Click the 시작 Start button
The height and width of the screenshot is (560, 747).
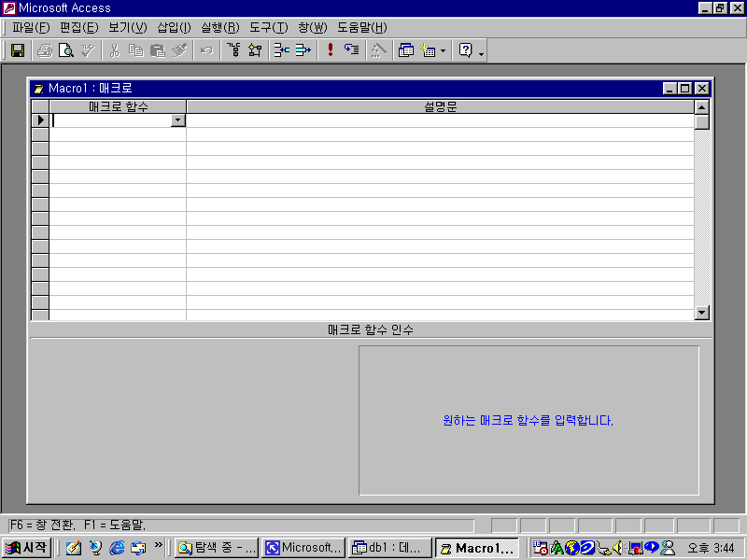pos(26,548)
